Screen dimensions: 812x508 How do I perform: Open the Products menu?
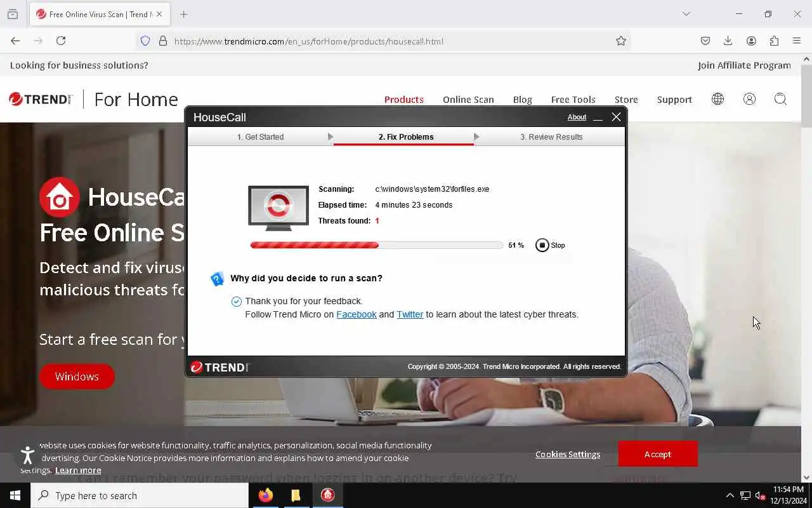(x=404, y=100)
